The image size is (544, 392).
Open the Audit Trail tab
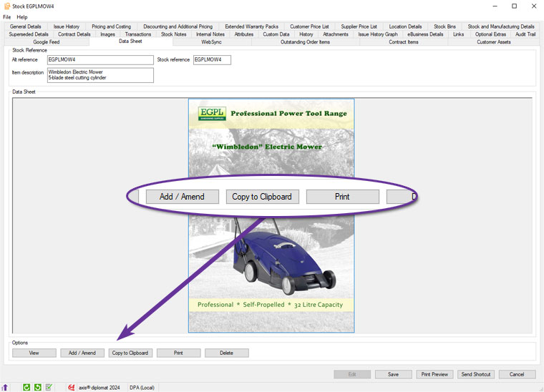pos(525,34)
